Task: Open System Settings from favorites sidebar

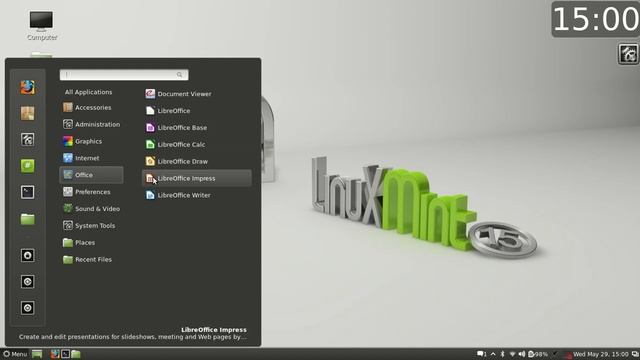Action: coord(27,140)
